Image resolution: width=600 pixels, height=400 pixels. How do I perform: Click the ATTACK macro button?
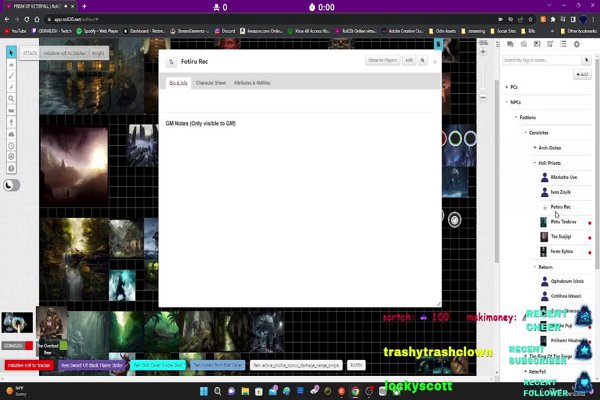[x=30, y=53]
